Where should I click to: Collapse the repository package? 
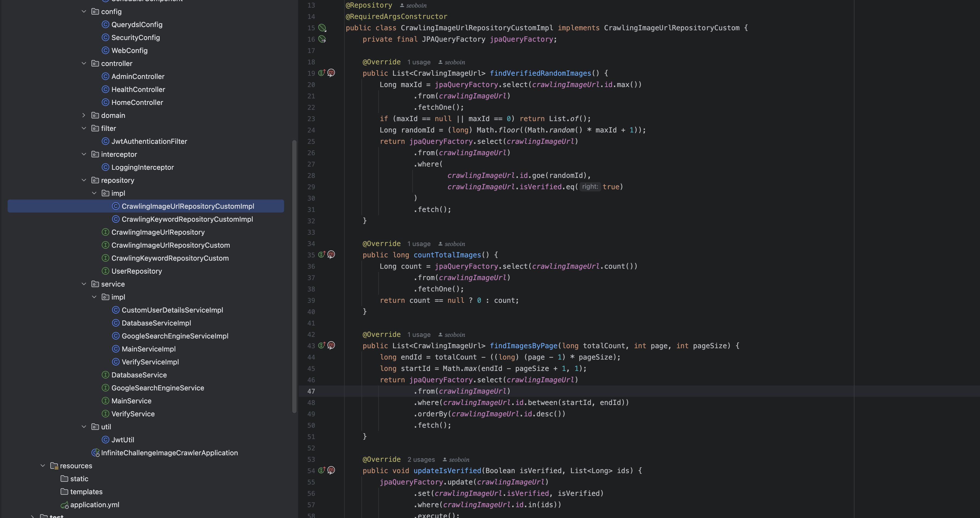[84, 180]
